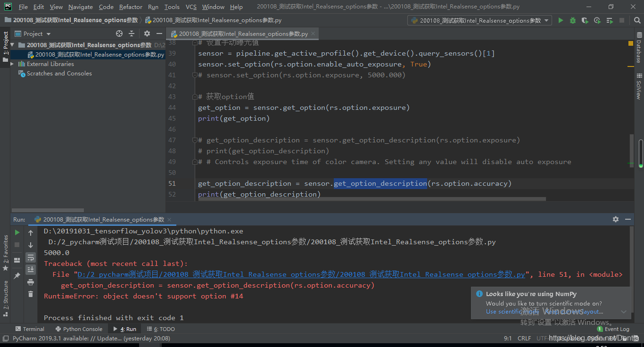Open the Tools menu
644x347 pixels.
tap(172, 7)
